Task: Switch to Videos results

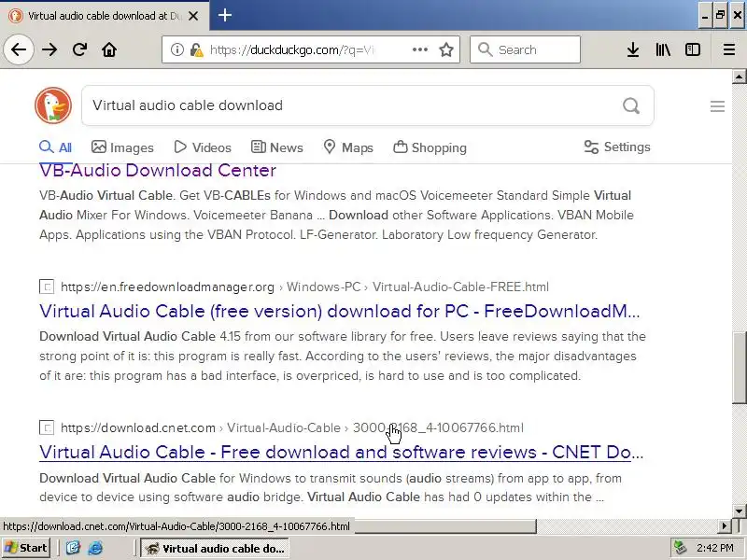Action: [x=203, y=147]
